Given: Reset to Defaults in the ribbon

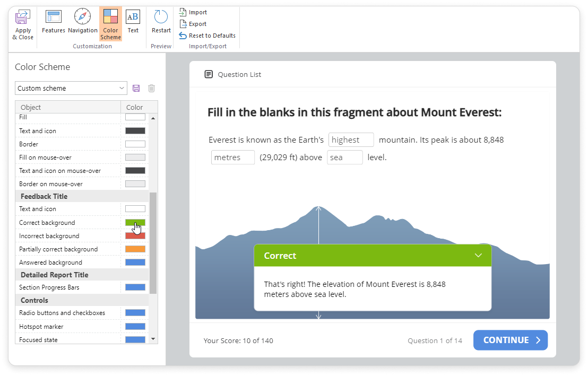Looking at the screenshot, I should point(207,36).
